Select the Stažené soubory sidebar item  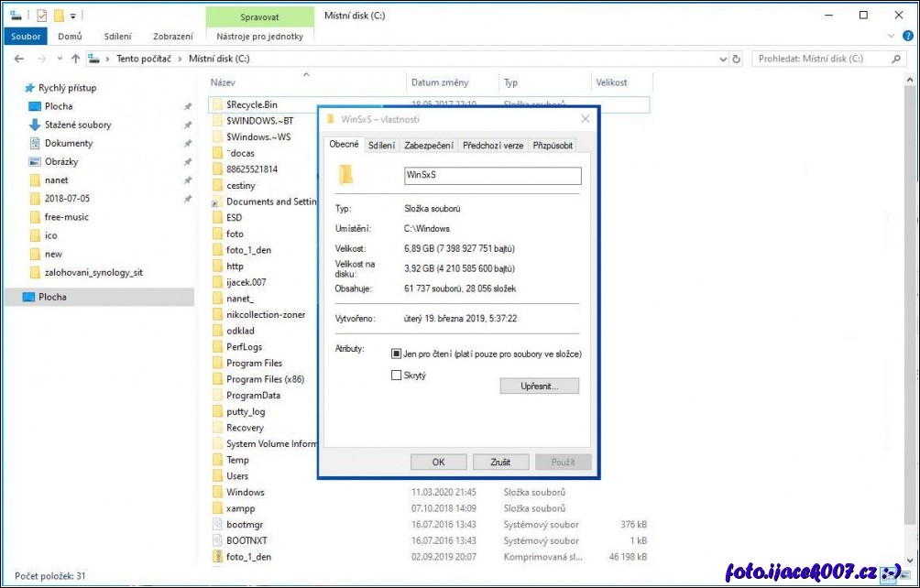pos(77,125)
